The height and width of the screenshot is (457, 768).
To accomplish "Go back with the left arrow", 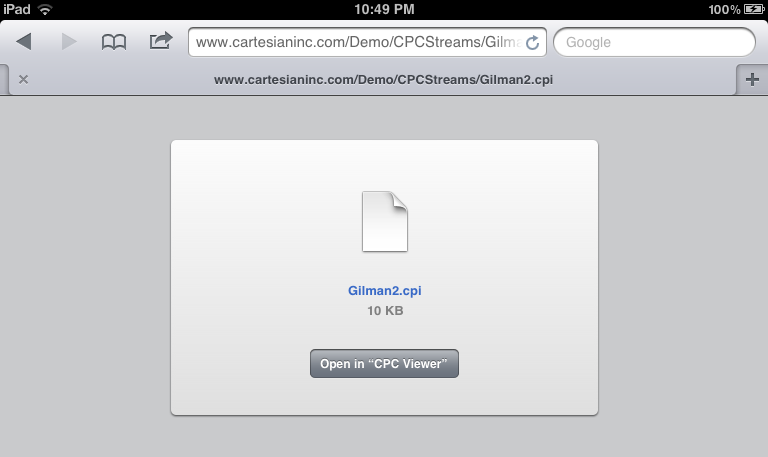I will click(24, 42).
